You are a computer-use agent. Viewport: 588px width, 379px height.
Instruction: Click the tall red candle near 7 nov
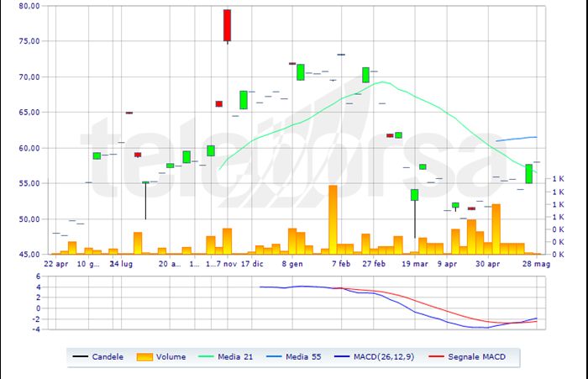(228, 25)
